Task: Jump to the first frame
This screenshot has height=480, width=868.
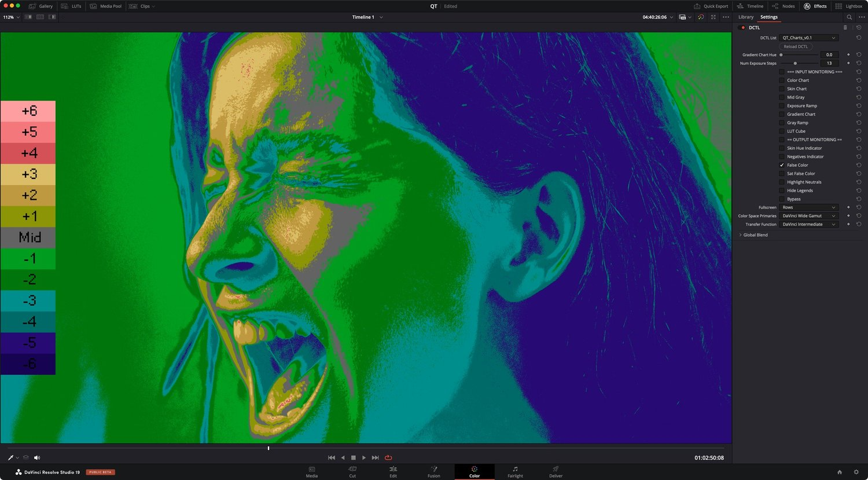Action: tap(332, 457)
